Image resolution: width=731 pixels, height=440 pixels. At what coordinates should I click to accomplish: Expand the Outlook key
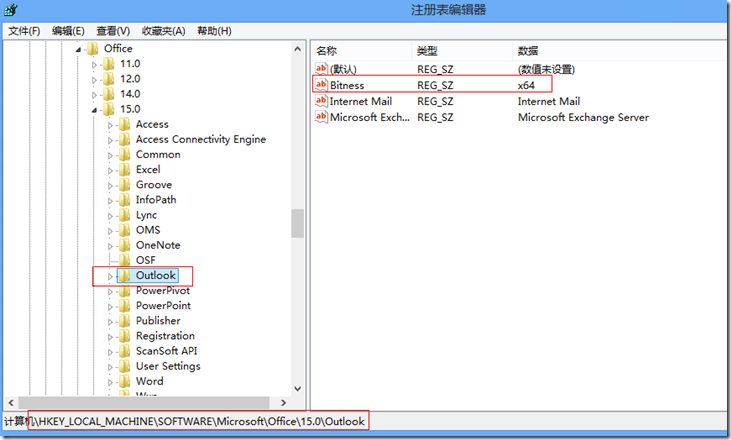click(x=110, y=276)
